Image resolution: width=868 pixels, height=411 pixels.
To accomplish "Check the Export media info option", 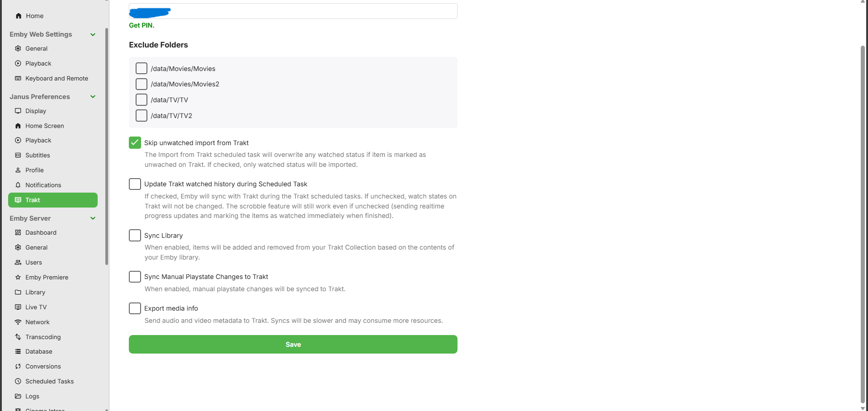I will pyautogui.click(x=135, y=308).
